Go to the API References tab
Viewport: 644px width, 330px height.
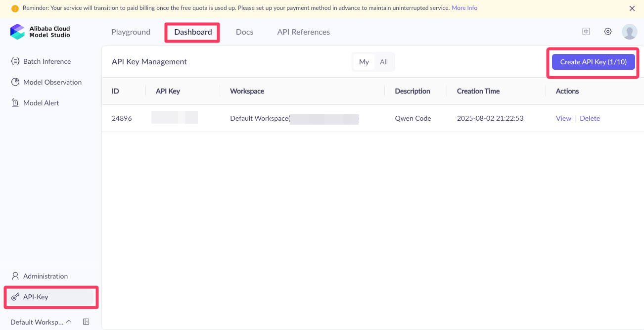pyautogui.click(x=303, y=32)
